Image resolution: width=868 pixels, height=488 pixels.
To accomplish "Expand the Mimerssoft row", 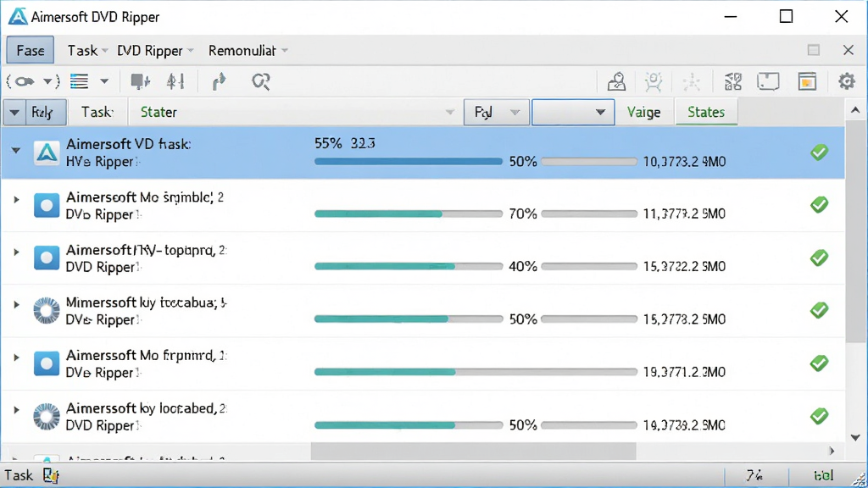I will pos(16,304).
